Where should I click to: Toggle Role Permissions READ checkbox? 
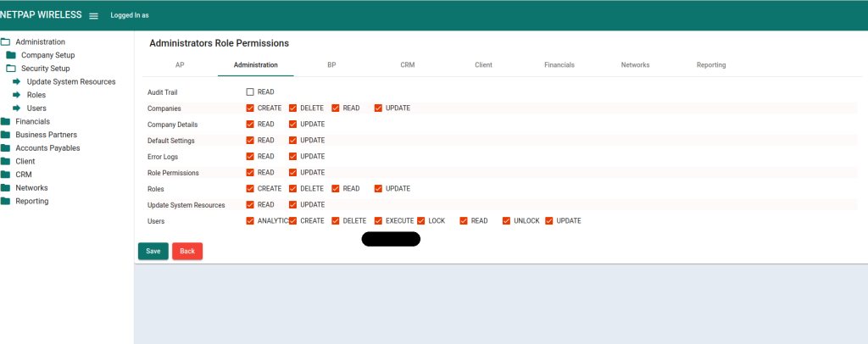coord(250,172)
